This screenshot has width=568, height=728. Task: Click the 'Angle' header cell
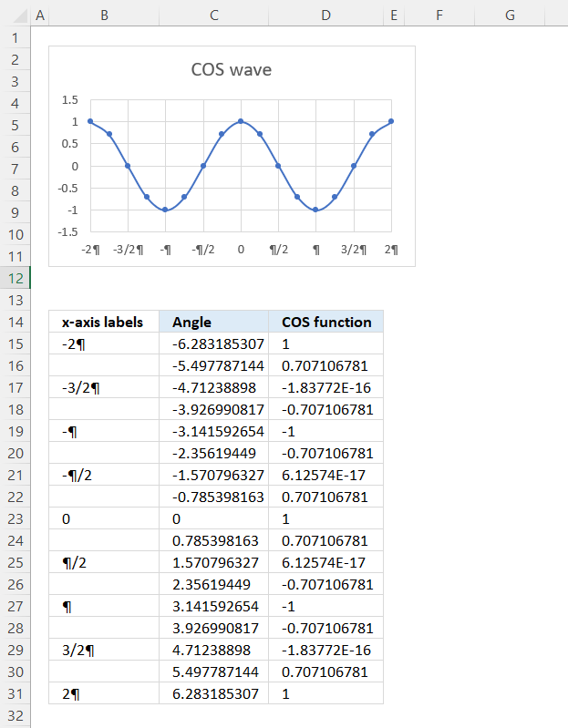coord(213,322)
